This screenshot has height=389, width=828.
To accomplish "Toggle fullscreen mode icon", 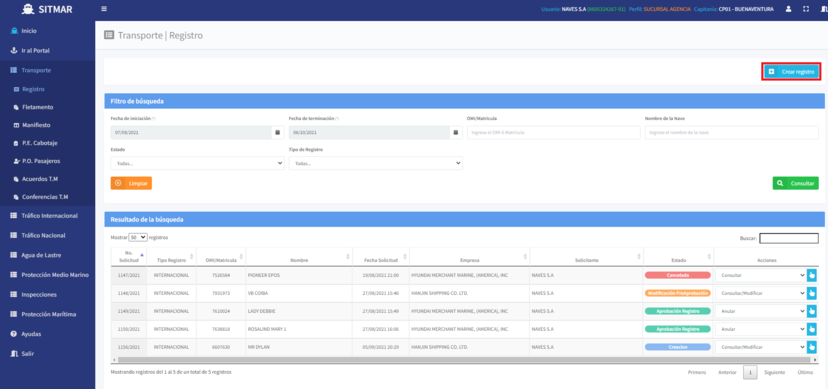I will point(806,9).
